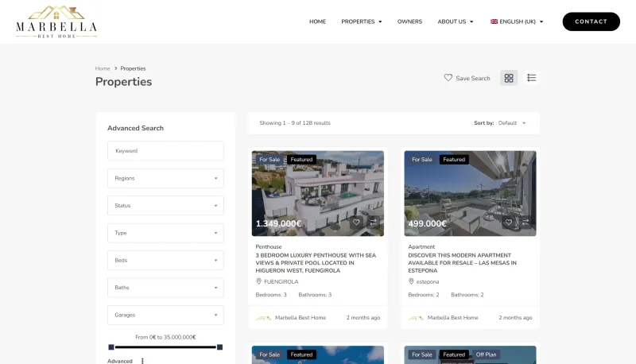
Task: Click the Home breadcrumb link
Action: (103, 68)
